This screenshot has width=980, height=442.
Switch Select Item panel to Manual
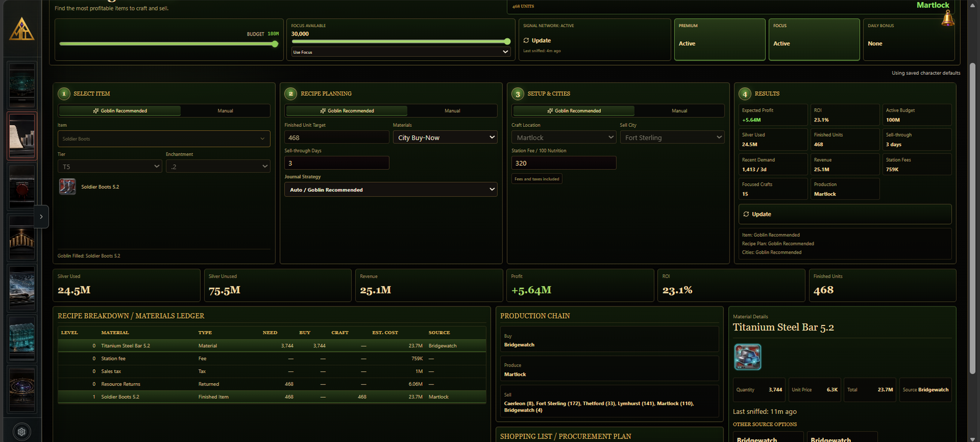pyautogui.click(x=225, y=111)
